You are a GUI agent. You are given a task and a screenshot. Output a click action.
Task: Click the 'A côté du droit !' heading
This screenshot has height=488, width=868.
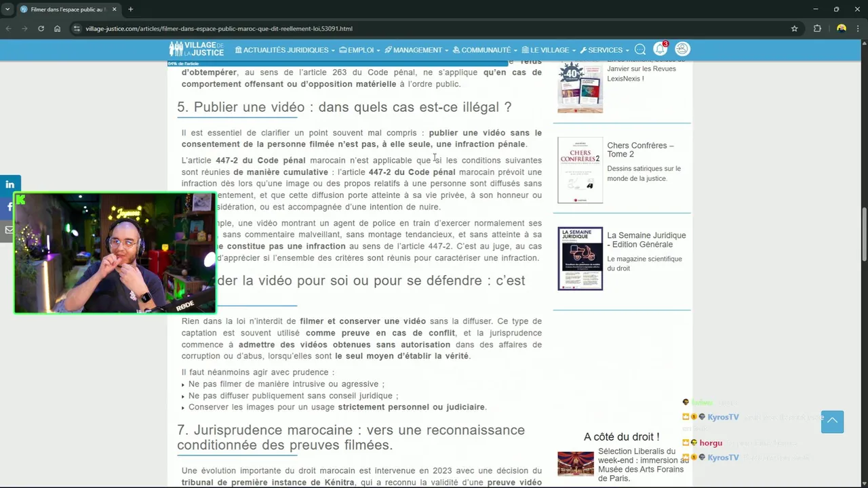click(621, 436)
